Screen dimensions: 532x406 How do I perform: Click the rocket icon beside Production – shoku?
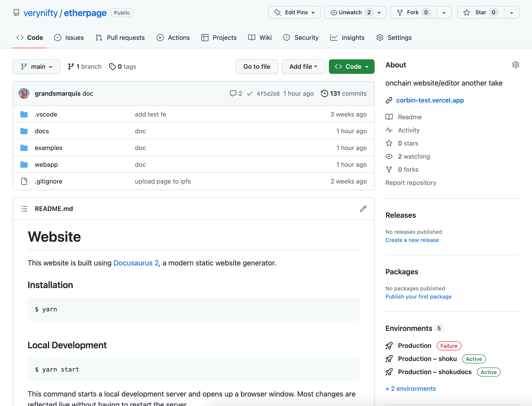(389, 359)
